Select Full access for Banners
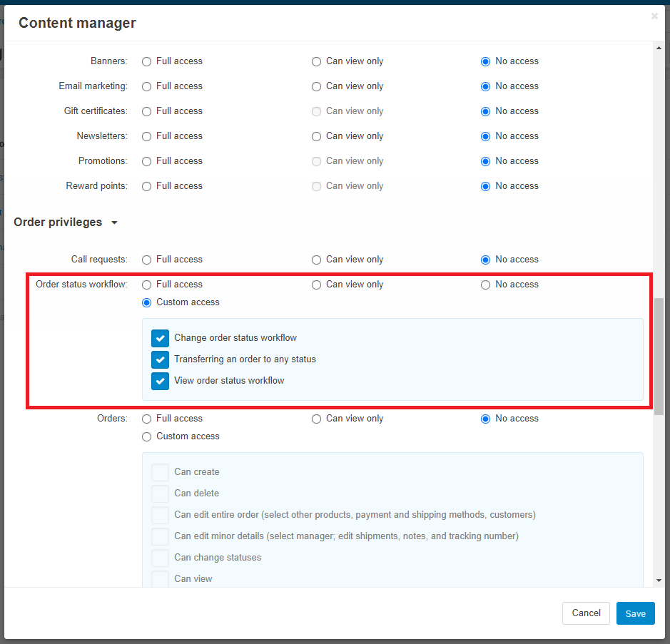 pos(146,62)
